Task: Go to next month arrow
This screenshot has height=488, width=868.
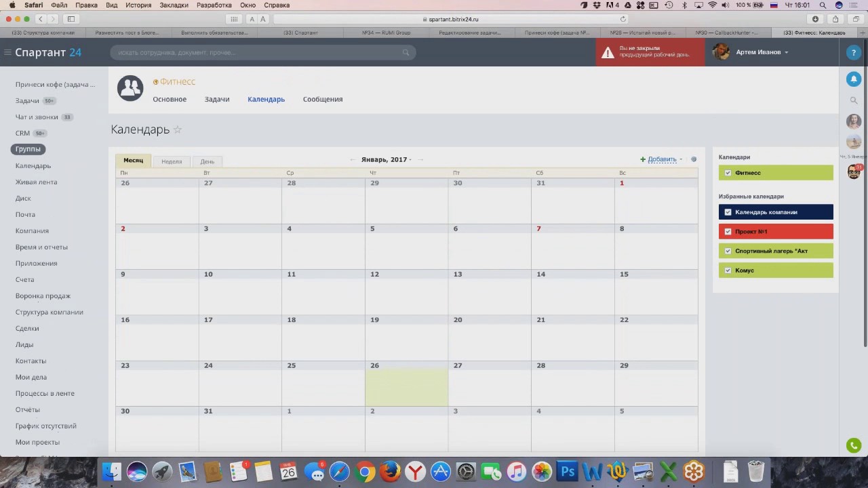Action: (x=420, y=159)
